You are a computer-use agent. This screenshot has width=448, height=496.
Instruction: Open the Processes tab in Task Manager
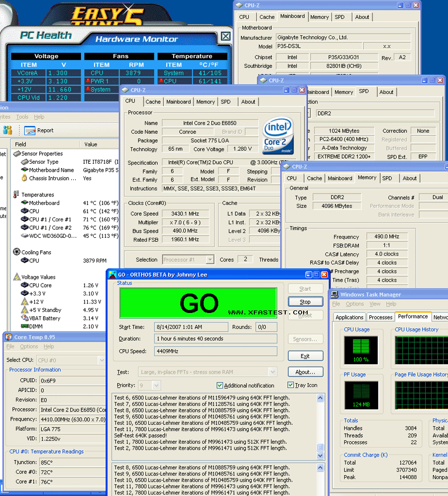381,317
